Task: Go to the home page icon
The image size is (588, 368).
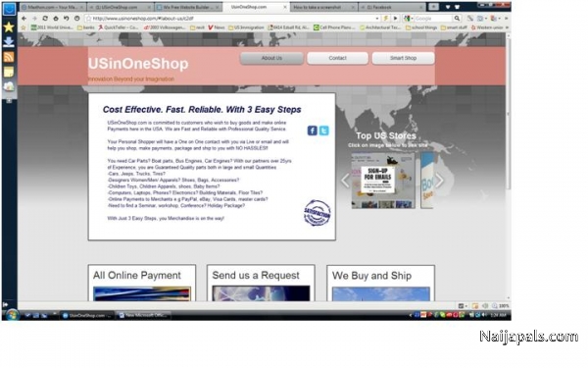Action: 56,18
